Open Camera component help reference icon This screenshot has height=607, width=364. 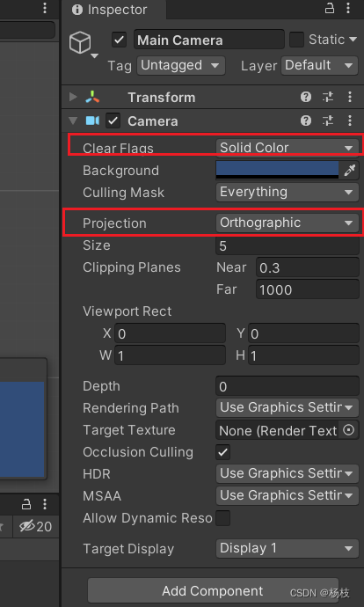tap(306, 121)
